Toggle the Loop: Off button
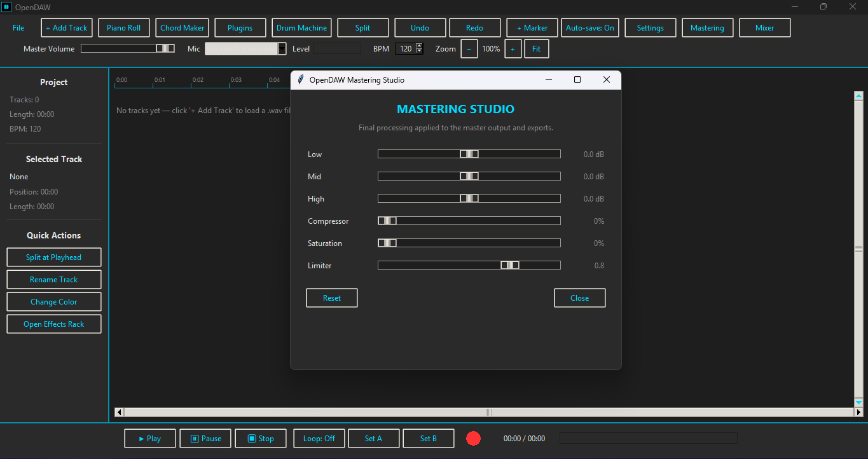This screenshot has height=459, width=868. [x=319, y=439]
